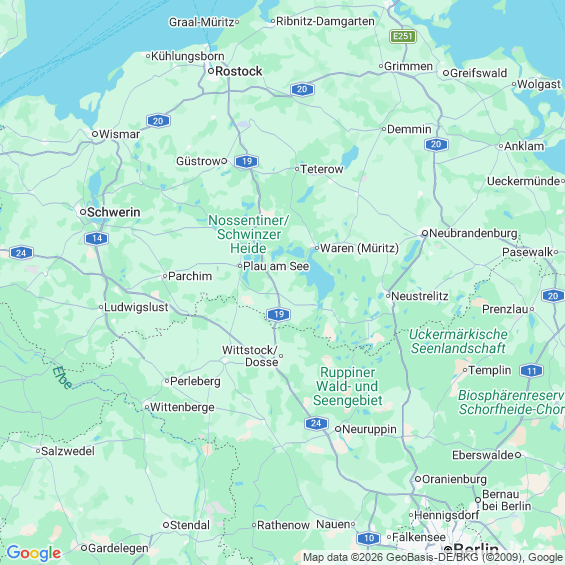565x565 pixels.
Task: Click the Uckermärkische Seenlandschaft park label
Action: point(458,341)
